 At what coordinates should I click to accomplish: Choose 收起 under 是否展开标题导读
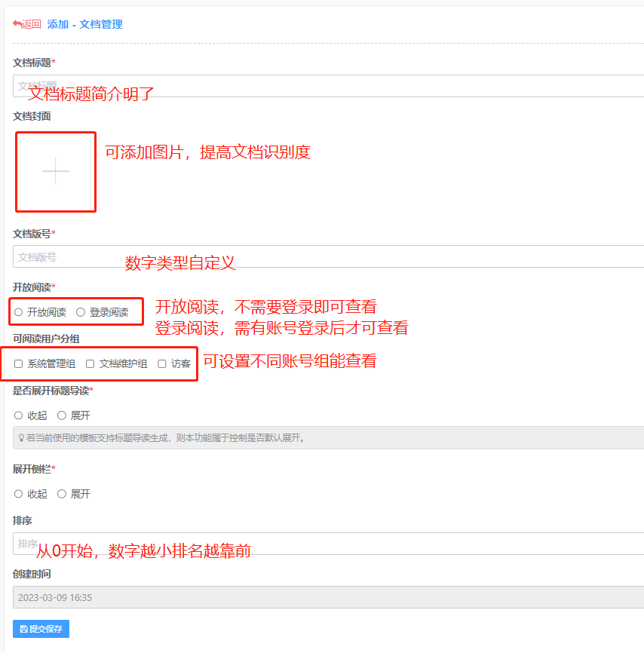(19, 415)
